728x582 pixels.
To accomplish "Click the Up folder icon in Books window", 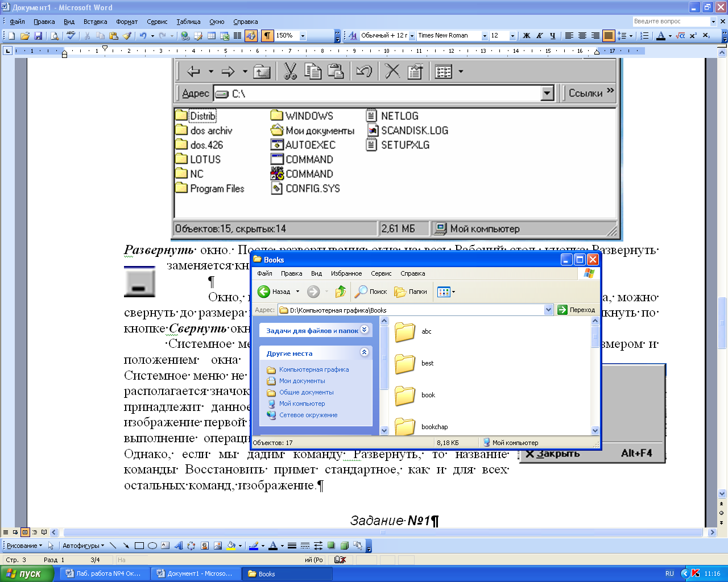I will [340, 292].
